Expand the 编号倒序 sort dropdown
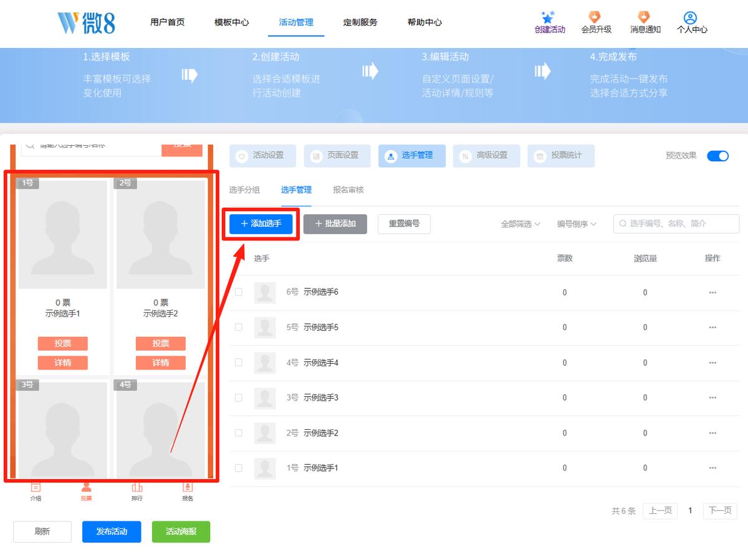Image resolution: width=748 pixels, height=560 pixels. pos(577,224)
